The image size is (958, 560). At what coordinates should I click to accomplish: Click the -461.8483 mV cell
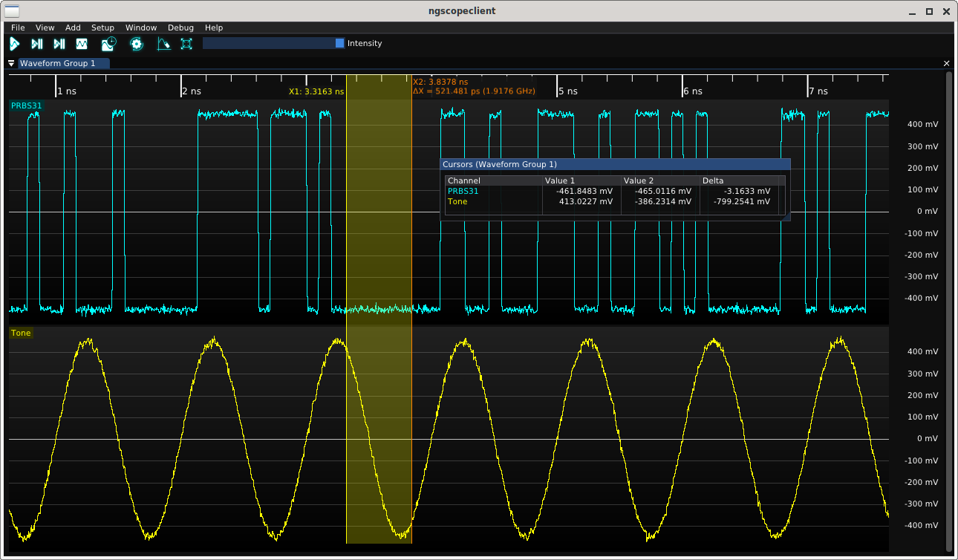point(584,191)
